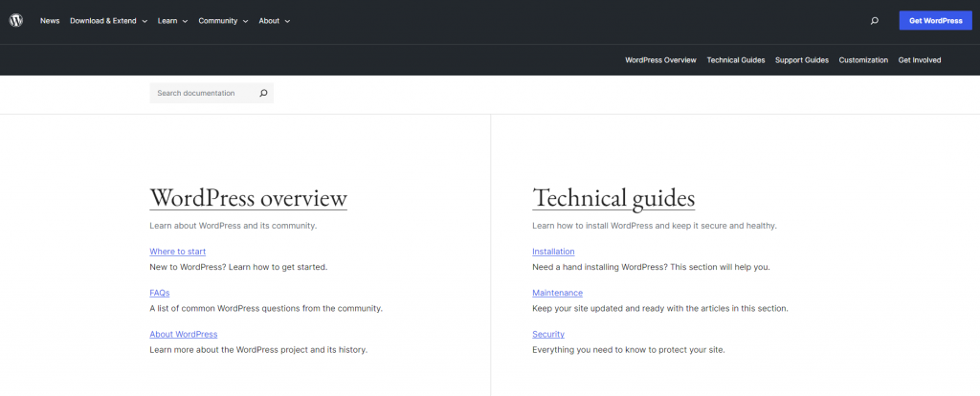
Task: Click the documentation search magnifier icon
Action: (x=263, y=93)
